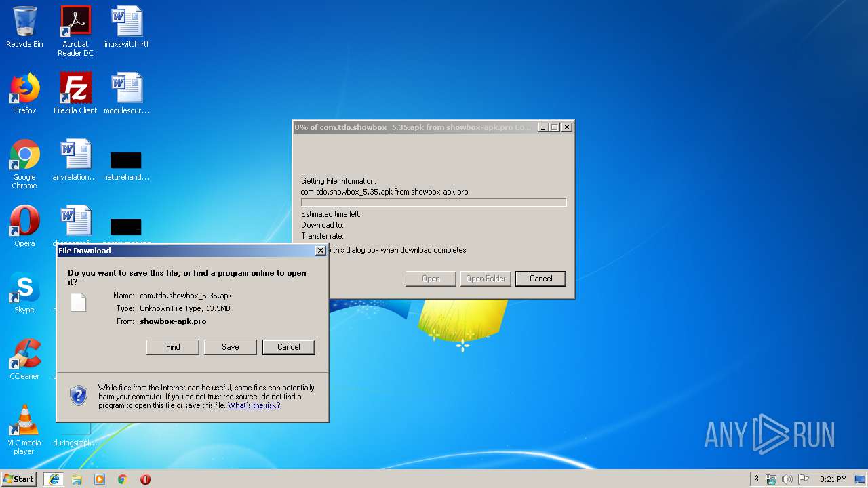Click "Unknown File Type, 13.5MB" text
The width and height of the screenshot is (868, 488).
pyautogui.click(x=185, y=308)
